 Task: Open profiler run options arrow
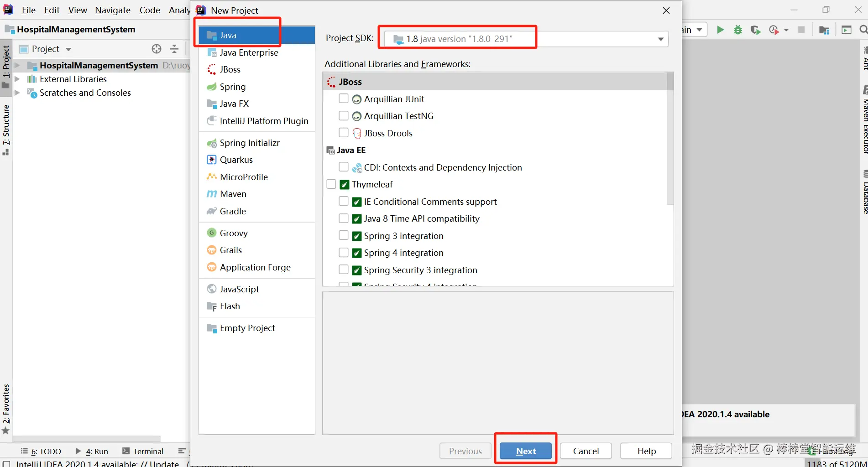coord(786,30)
